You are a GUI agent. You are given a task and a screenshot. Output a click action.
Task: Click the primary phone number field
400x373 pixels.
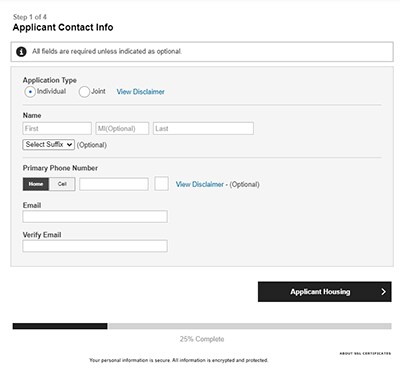click(114, 184)
